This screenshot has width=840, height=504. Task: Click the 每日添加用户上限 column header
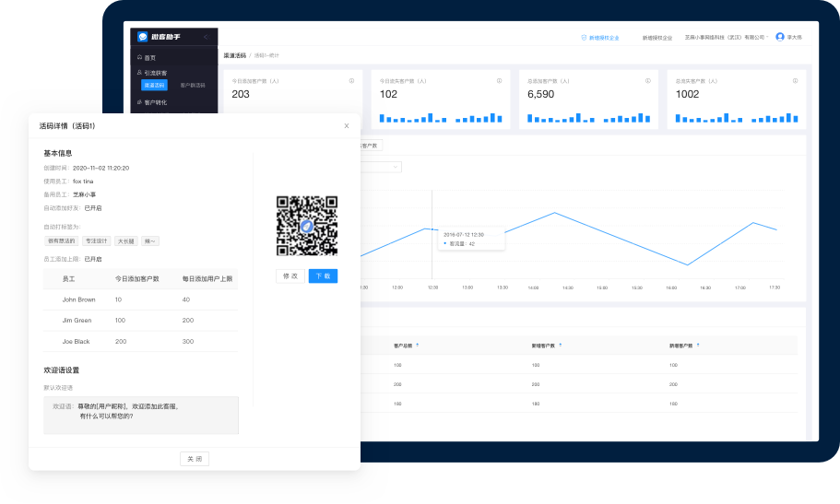207,279
